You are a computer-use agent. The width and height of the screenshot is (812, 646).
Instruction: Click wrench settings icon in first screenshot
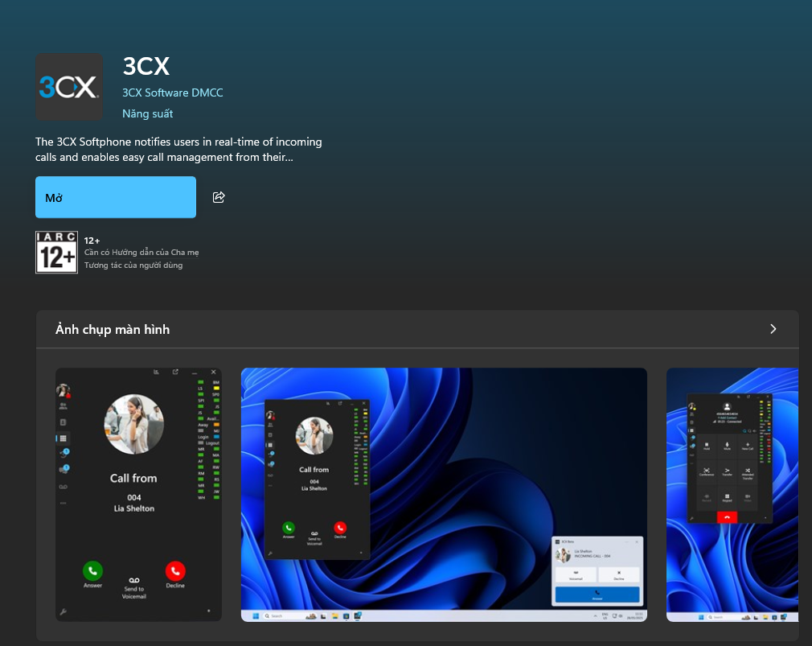pos(63,612)
